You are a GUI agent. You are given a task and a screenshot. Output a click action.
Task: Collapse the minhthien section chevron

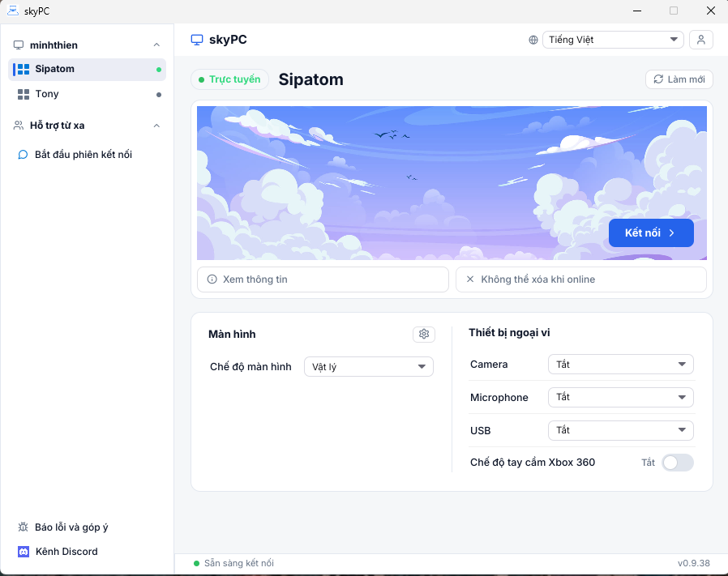click(156, 45)
